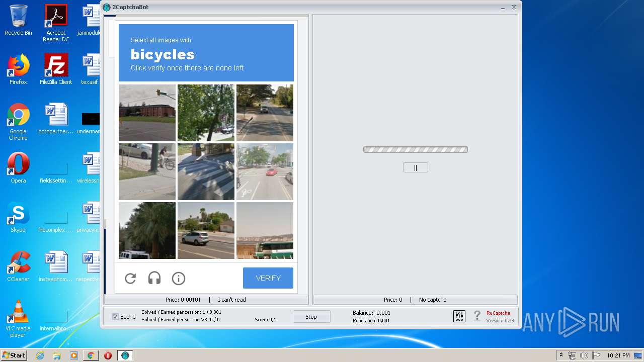Open the Opera taskbar icon
This screenshot has width=644, height=362.
(x=108, y=355)
